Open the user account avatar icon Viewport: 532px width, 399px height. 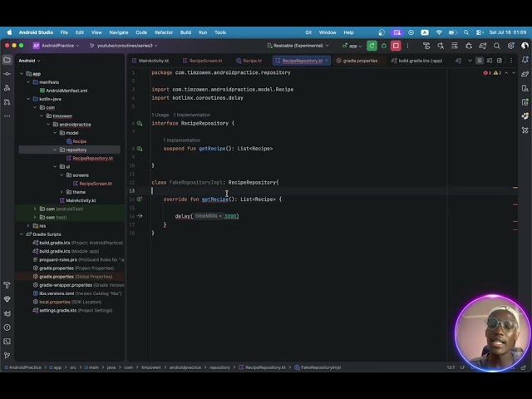point(525,46)
